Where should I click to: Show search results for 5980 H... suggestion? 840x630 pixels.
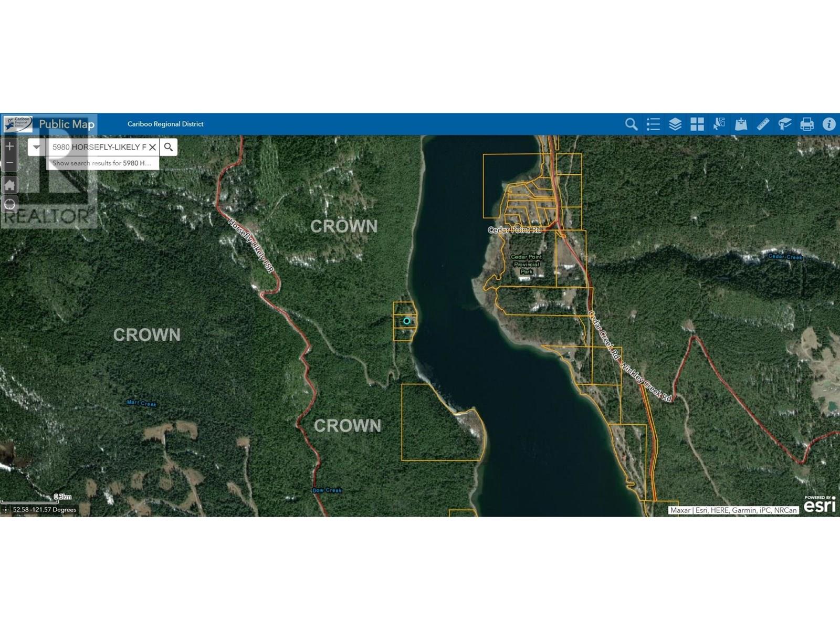(x=102, y=163)
